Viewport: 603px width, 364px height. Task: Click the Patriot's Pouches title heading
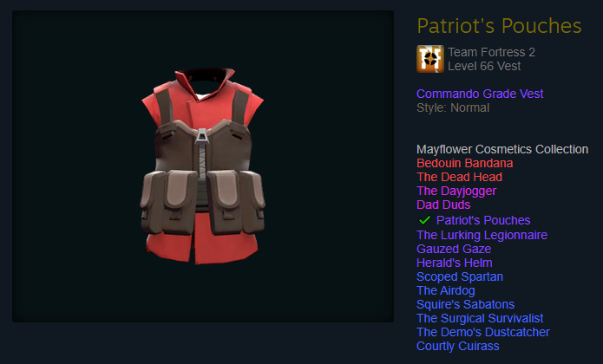point(499,26)
